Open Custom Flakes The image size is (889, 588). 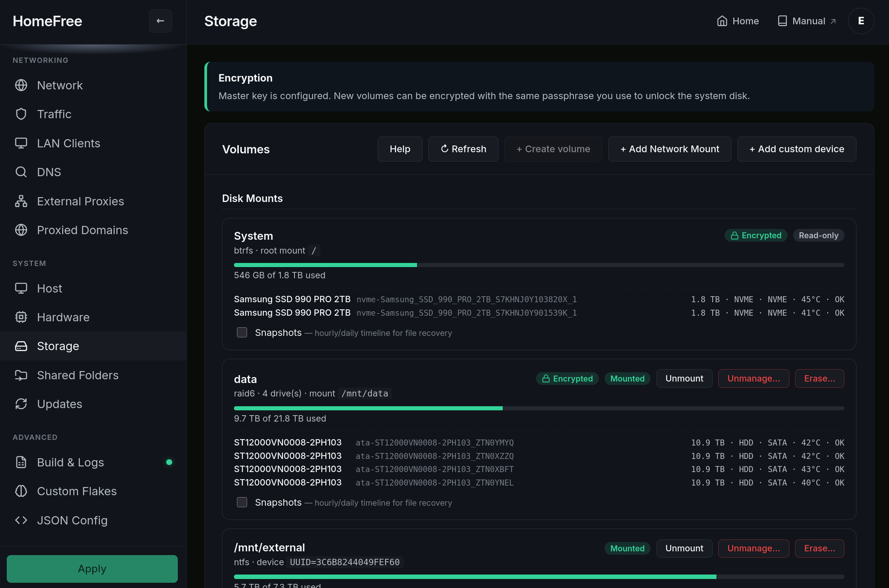pyautogui.click(x=93, y=491)
